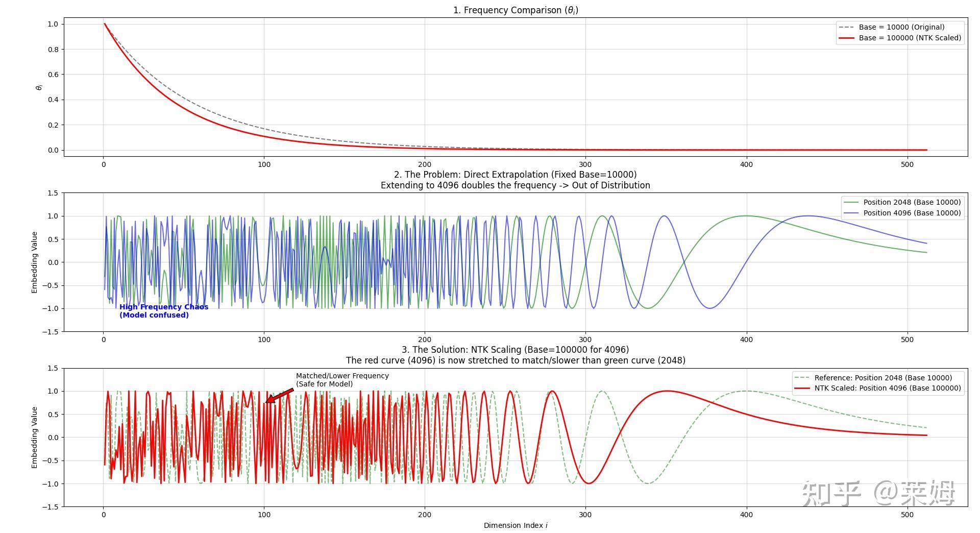Click the 'High Frequency Chaos' annotation

pos(164,307)
